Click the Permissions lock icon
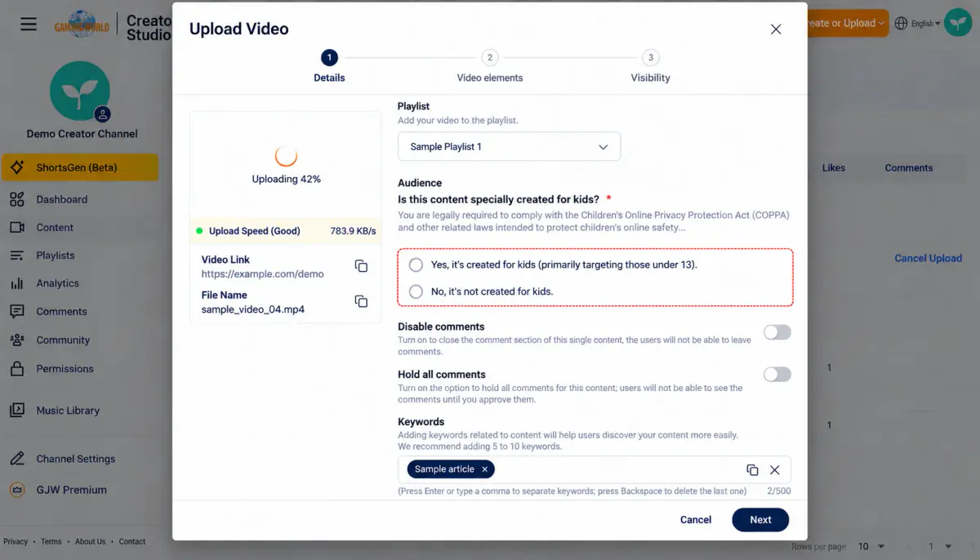This screenshot has height=560, width=980. (17, 369)
